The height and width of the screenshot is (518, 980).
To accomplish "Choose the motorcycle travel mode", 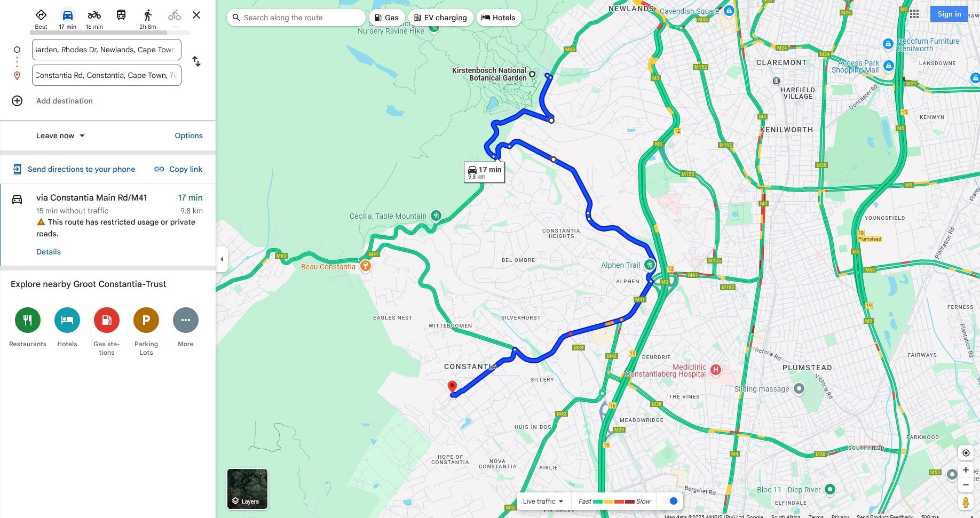I will point(94,19).
